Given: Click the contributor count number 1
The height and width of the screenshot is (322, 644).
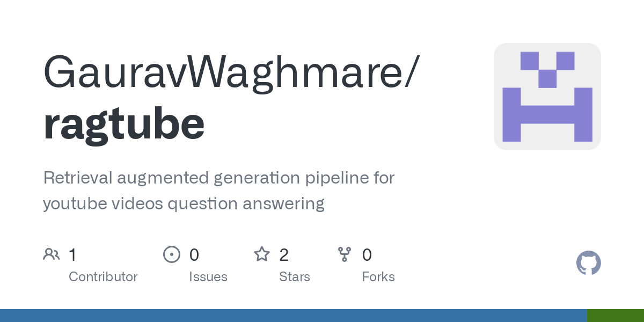Looking at the screenshot, I should tap(72, 254).
